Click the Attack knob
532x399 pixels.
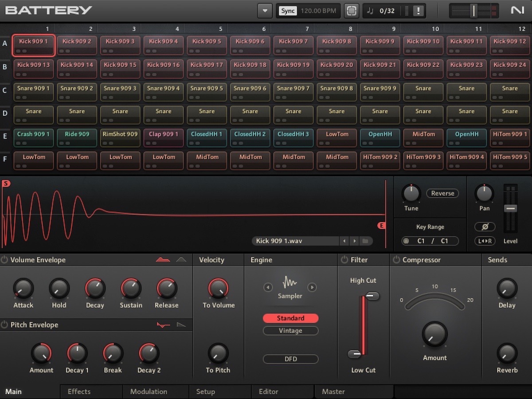(x=23, y=289)
